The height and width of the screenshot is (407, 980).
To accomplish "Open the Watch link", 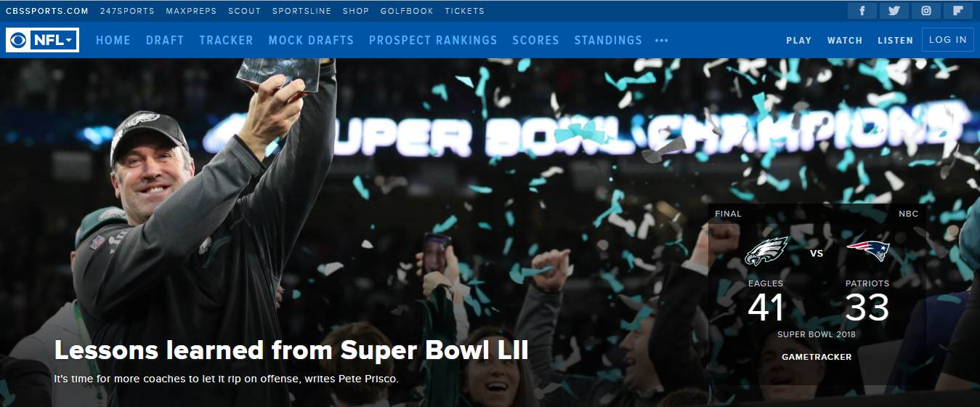I will [845, 41].
